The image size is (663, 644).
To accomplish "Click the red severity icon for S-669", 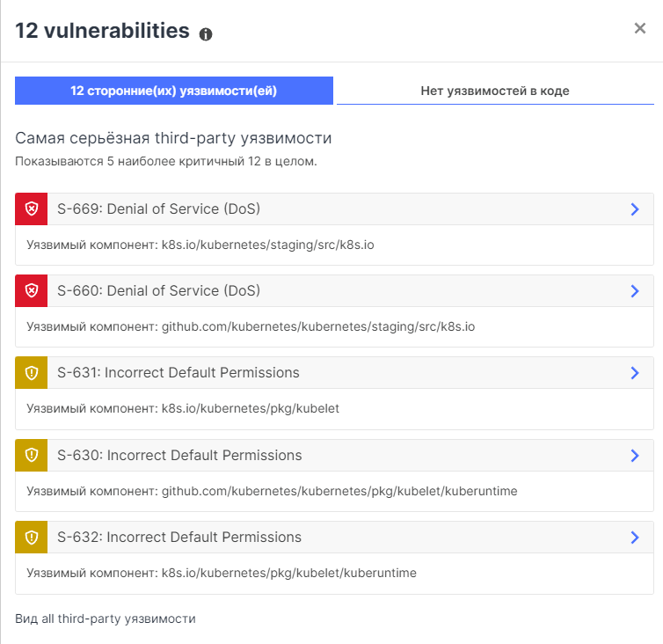I will 32,209.
